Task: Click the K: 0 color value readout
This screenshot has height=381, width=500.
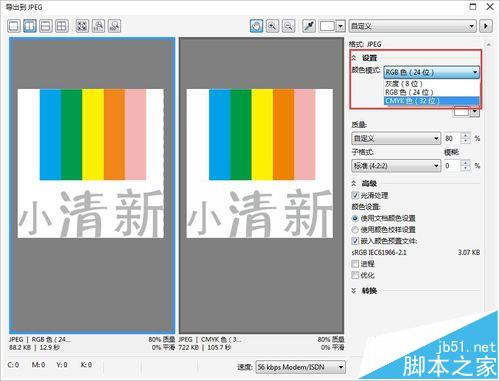Action: pos(86,365)
